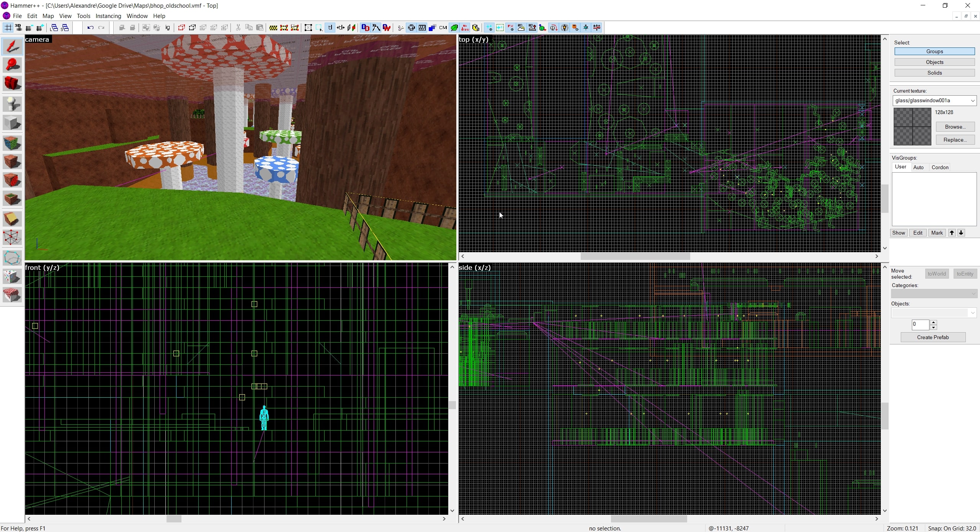Toggle Snap to Grid in the toolbar

coord(8,28)
